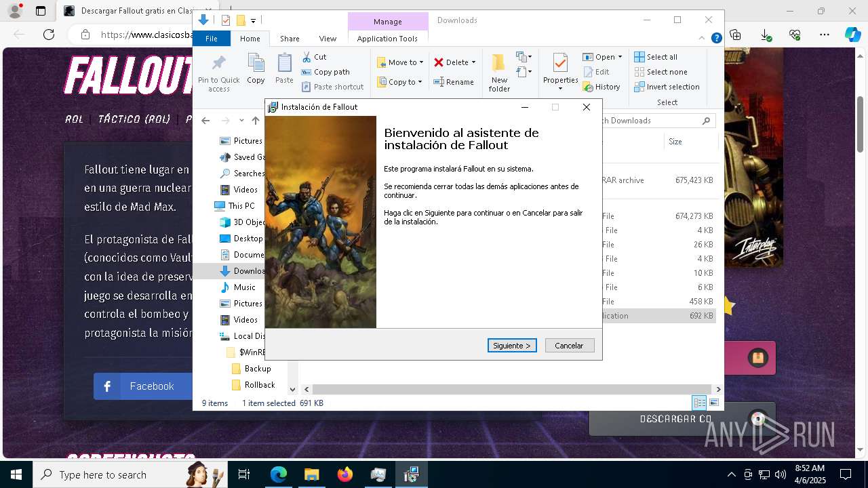Open Task View on taskbar

pyautogui.click(x=244, y=474)
